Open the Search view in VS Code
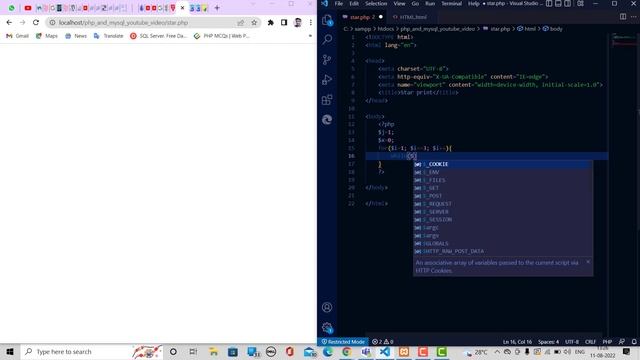This screenshot has width=640, height=360. (327, 40)
